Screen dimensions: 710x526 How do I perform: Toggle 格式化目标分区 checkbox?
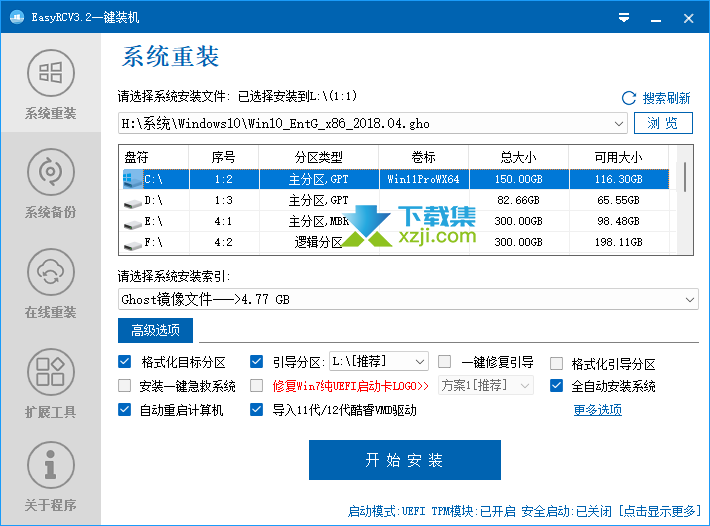125,361
